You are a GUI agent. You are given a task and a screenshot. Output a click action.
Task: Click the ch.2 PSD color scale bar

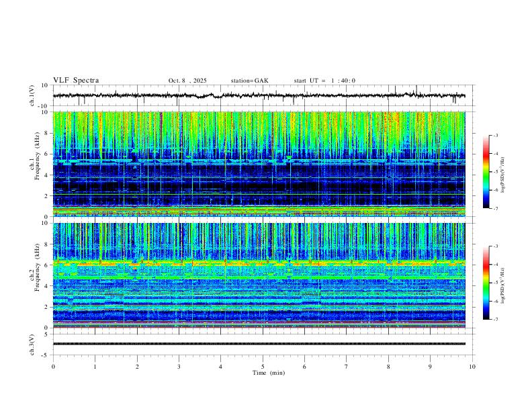click(486, 283)
